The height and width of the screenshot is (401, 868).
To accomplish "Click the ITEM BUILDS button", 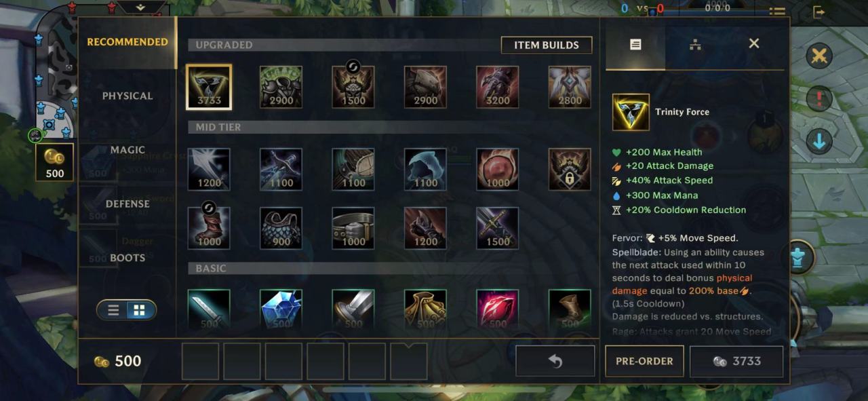I will 547,45.
